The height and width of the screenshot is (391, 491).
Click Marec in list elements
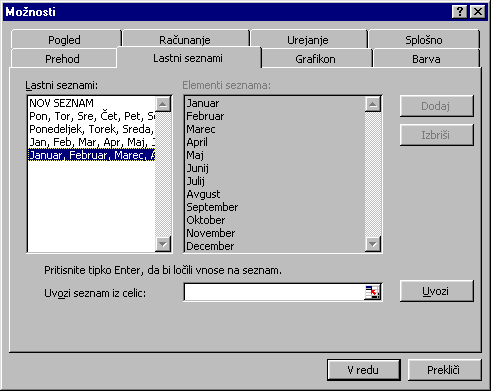point(201,129)
